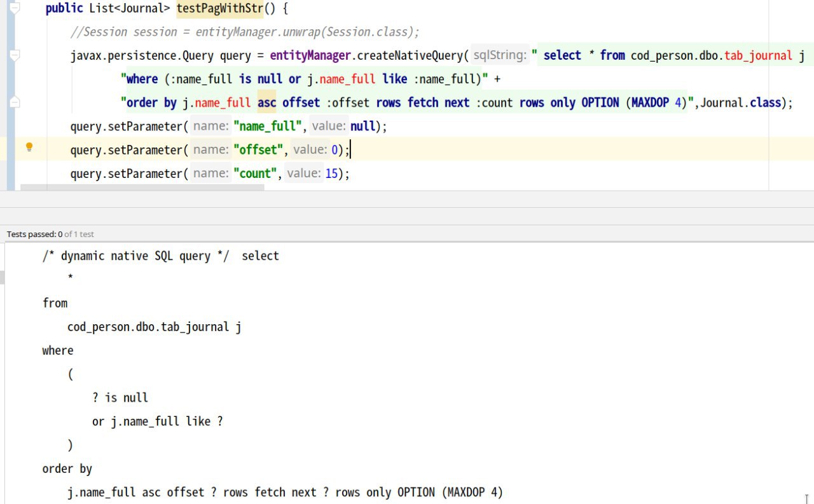Click the Tests passed: 0 of 1 test status
Screen dimensions: 814x504
tap(50, 234)
